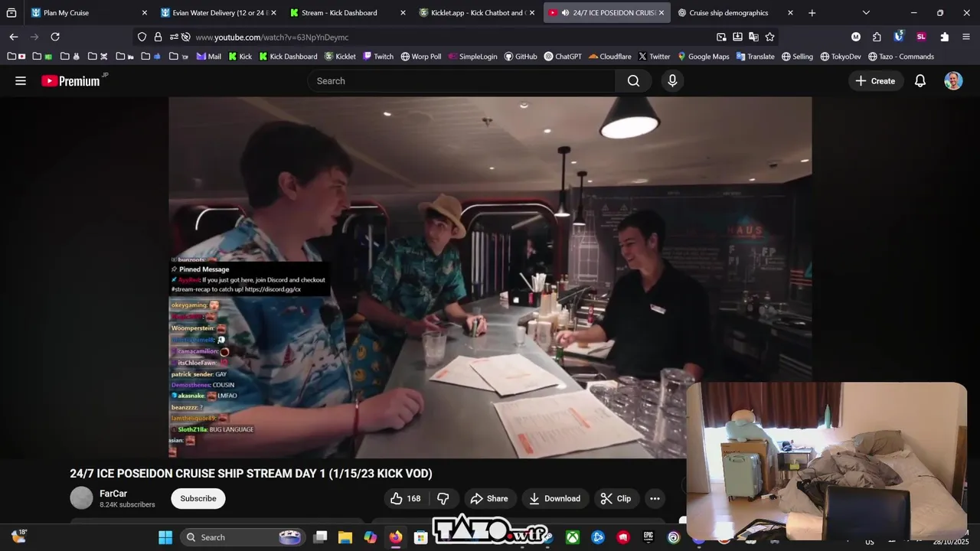The width and height of the screenshot is (980, 551).
Task: Open the YouTube guide hamburger menu
Action: click(x=21, y=80)
